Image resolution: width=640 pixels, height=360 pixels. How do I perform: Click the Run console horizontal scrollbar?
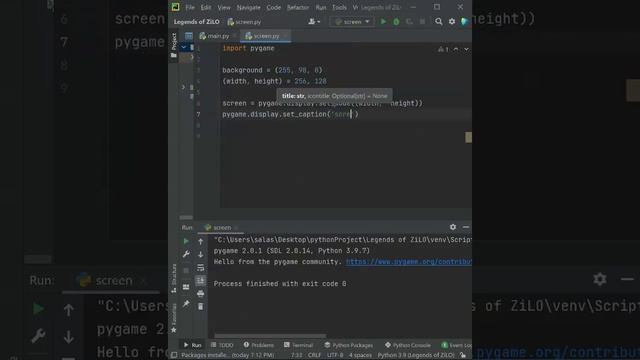pyautogui.click(x=270, y=336)
